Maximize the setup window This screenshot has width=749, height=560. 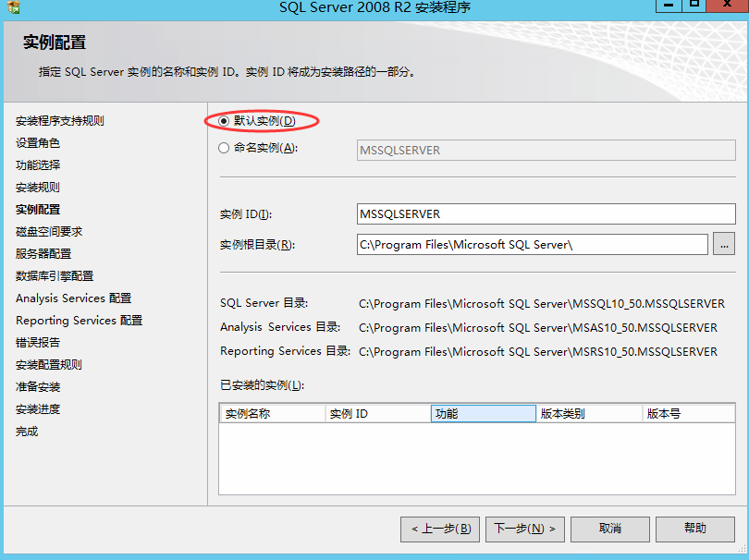pyautogui.click(x=694, y=5)
